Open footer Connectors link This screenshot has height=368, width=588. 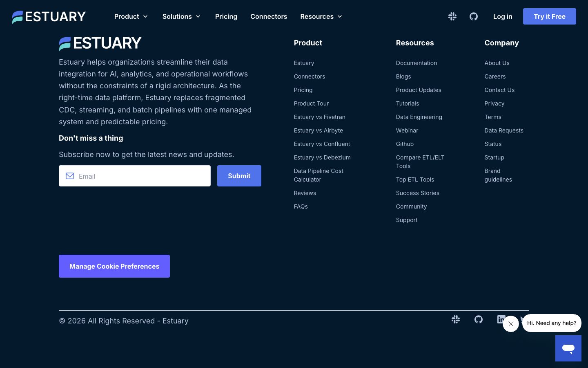pyautogui.click(x=310, y=76)
